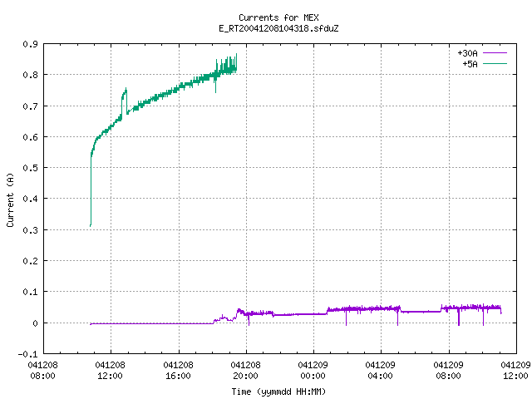
Task: Click the green +5A spike near 0.75 A
Action: [x=125, y=100]
